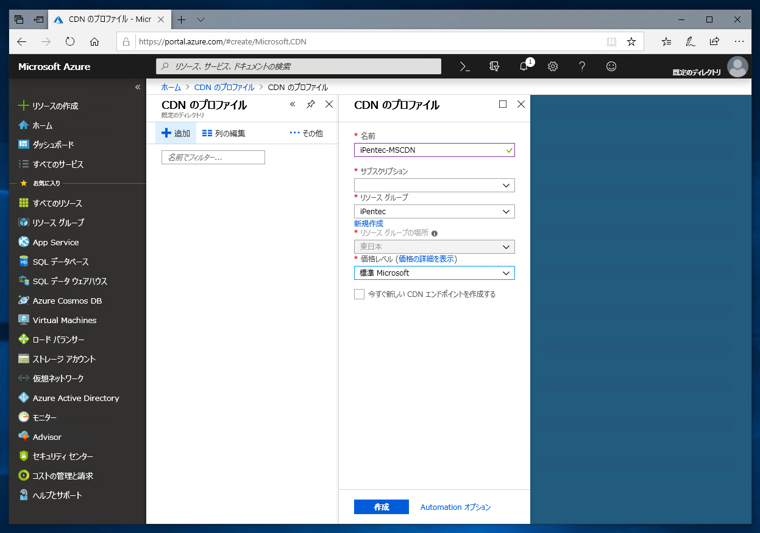The image size is (760, 533).
Task: Go to browser home page
Action: [x=95, y=42]
